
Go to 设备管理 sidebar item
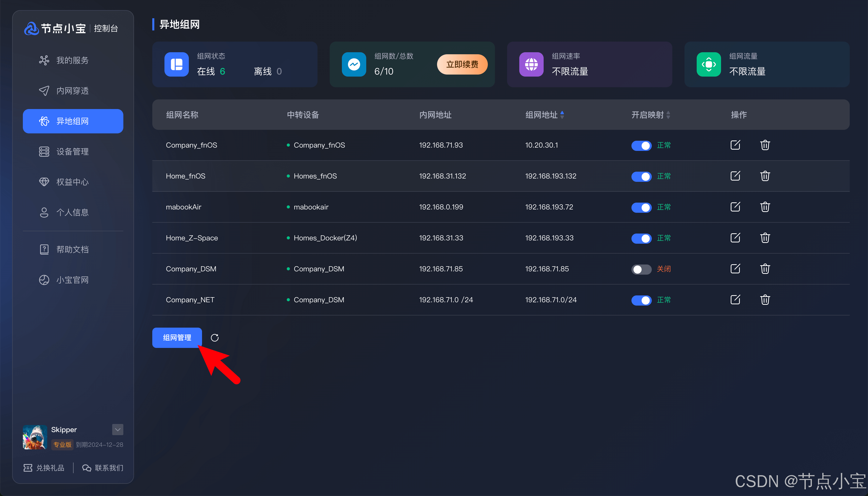[72, 152]
